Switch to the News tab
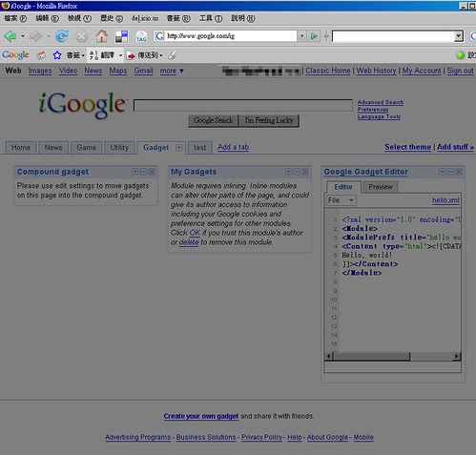The width and height of the screenshot is (476, 455). [53, 148]
